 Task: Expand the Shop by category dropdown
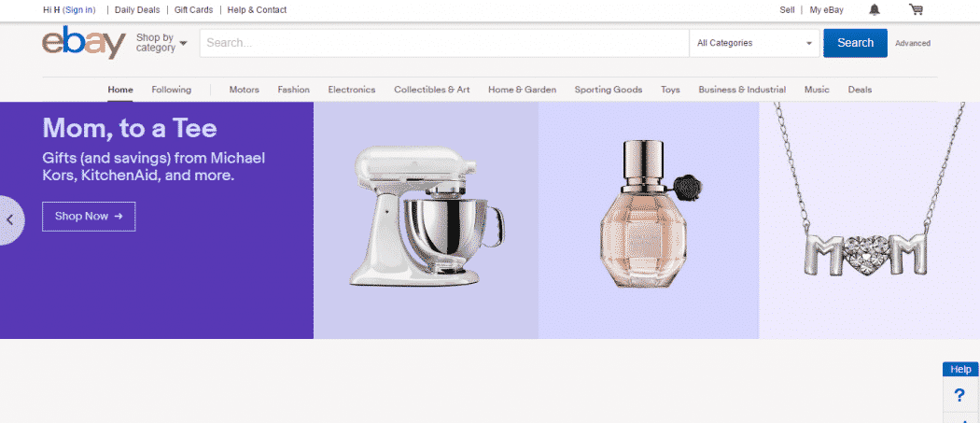click(x=161, y=43)
